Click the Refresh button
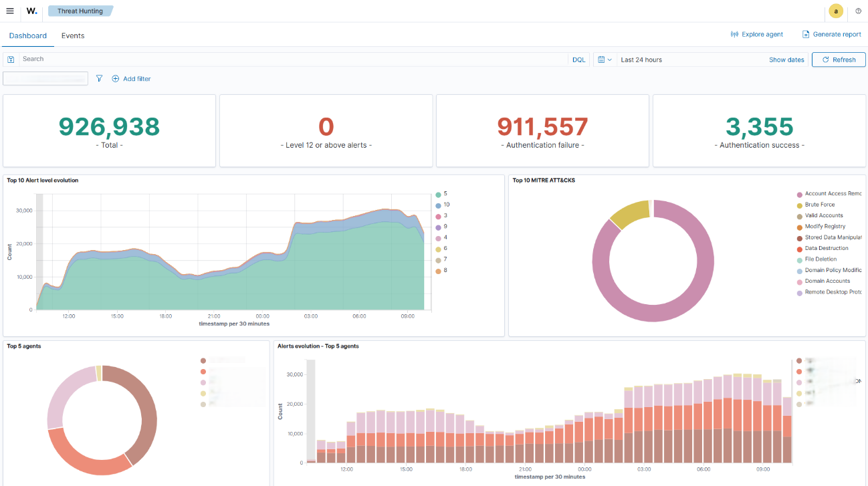 click(839, 59)
